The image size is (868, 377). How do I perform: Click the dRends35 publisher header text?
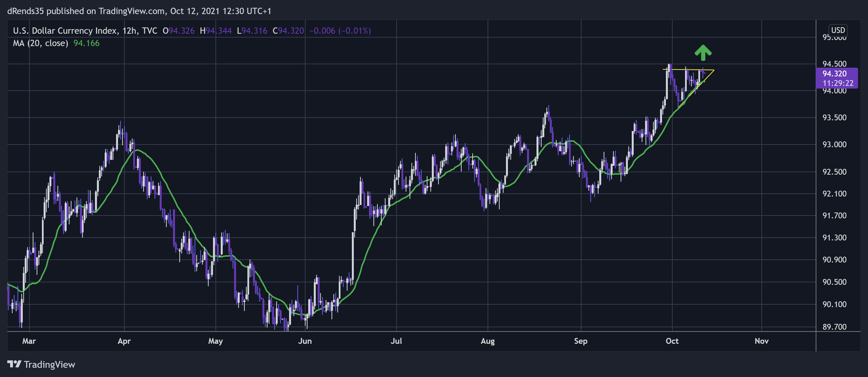[x=139, y=11]
